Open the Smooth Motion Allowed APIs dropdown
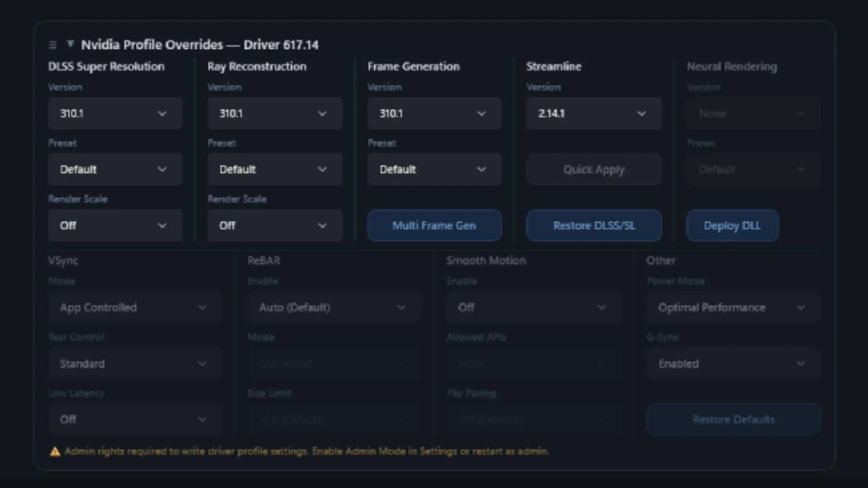This screenshot has height=488, width=868. pyautogui.click(x=534, y=364)
